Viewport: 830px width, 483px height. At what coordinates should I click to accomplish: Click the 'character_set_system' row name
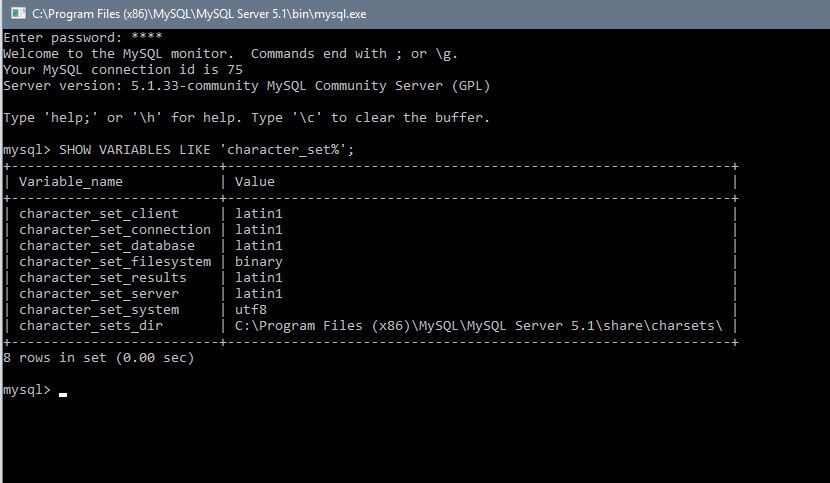[x=99, y=309]
